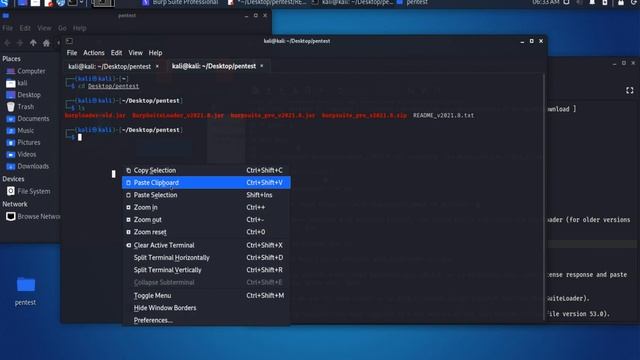Click Burp Suite Professional taskbar item
The width and height of the screenshot is (640, 360).
(x=181, y=2)
